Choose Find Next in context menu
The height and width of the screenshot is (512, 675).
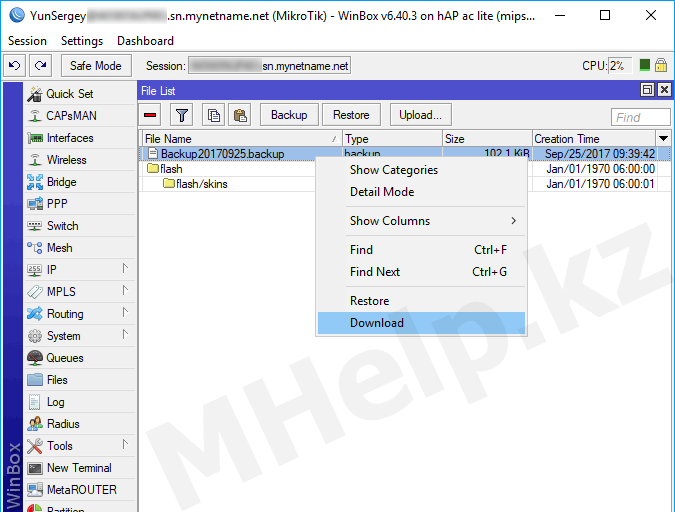[x=421, y=272]
